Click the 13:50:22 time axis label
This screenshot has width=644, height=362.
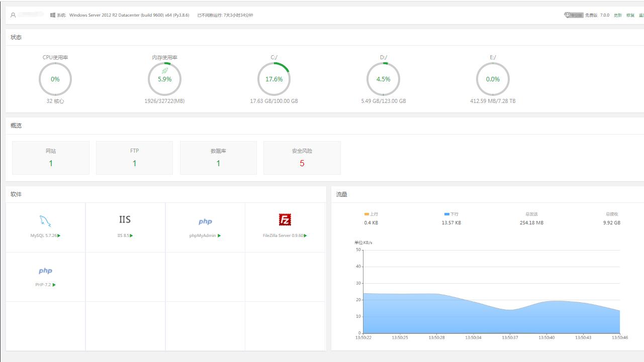(x=363, y=337)
